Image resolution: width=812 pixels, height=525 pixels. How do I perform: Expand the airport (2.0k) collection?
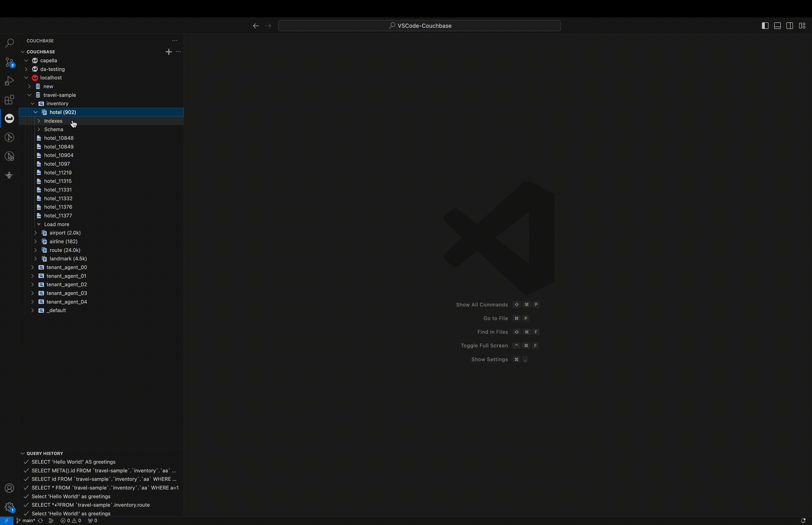35,233
